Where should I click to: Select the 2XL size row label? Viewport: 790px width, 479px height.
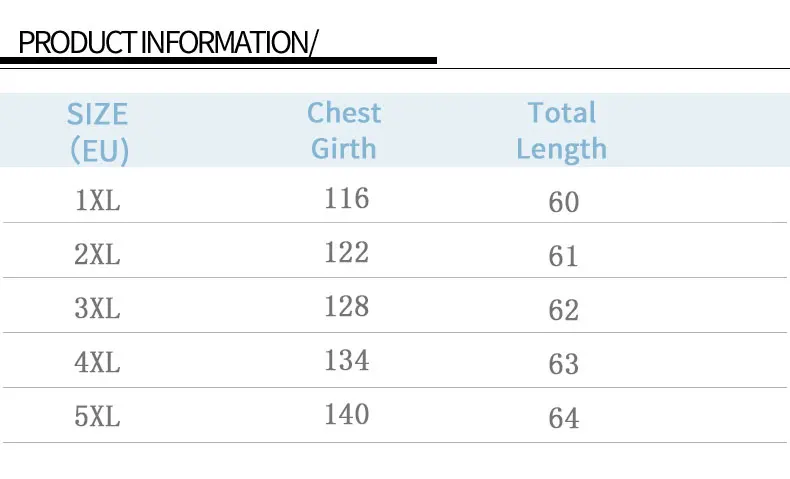pos(97,255)
